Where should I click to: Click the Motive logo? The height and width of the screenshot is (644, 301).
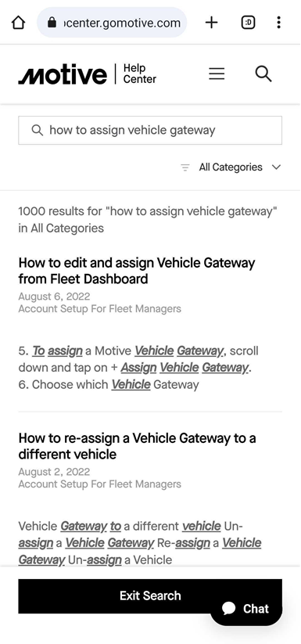[63, 74]
